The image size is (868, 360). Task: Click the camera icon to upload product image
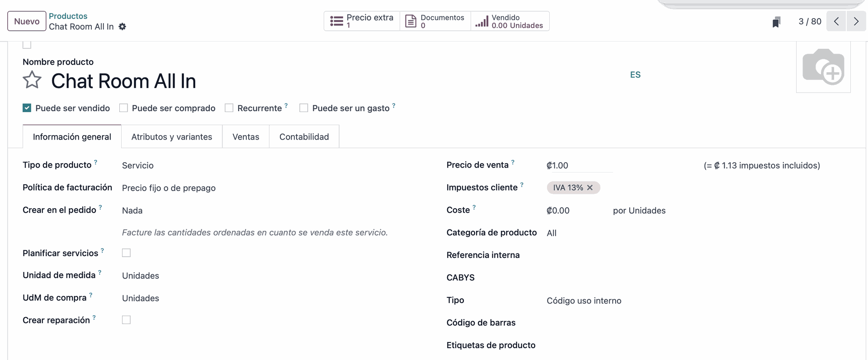(823, 67)
